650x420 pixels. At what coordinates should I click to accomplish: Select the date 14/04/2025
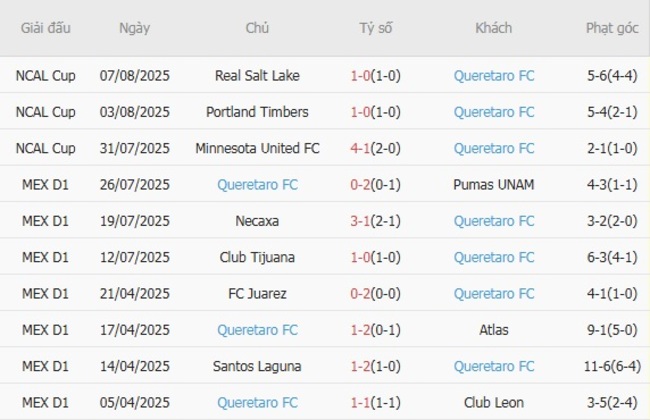135,367
